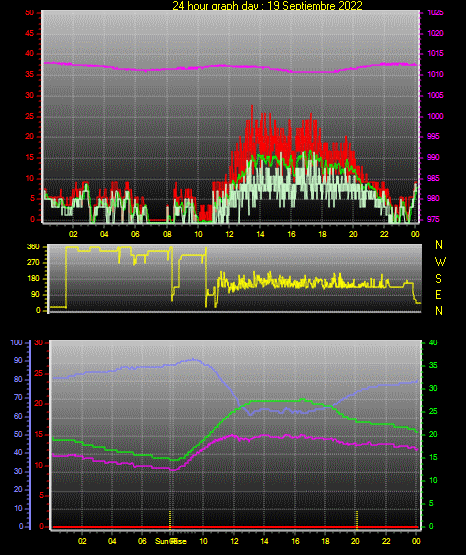Select the 1010 pressure axis value
Viewport: 466px width, 555px height.
click(x=435, y=74)
